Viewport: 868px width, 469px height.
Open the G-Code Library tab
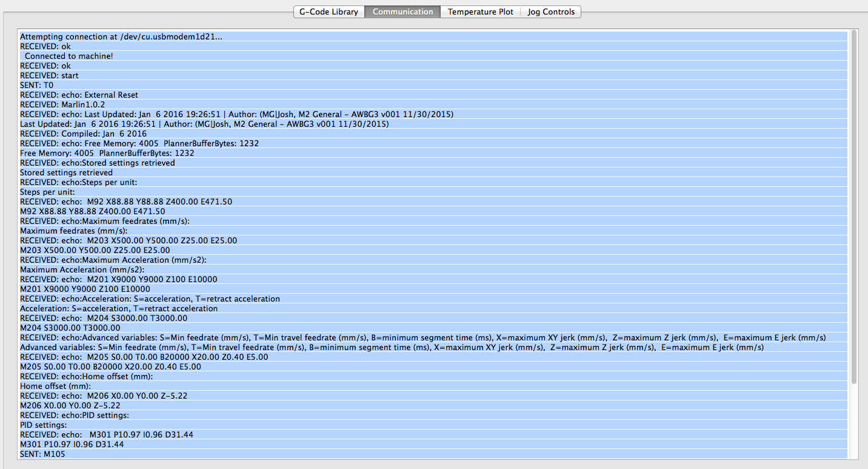pyautogui.click(x=329, y=12)
